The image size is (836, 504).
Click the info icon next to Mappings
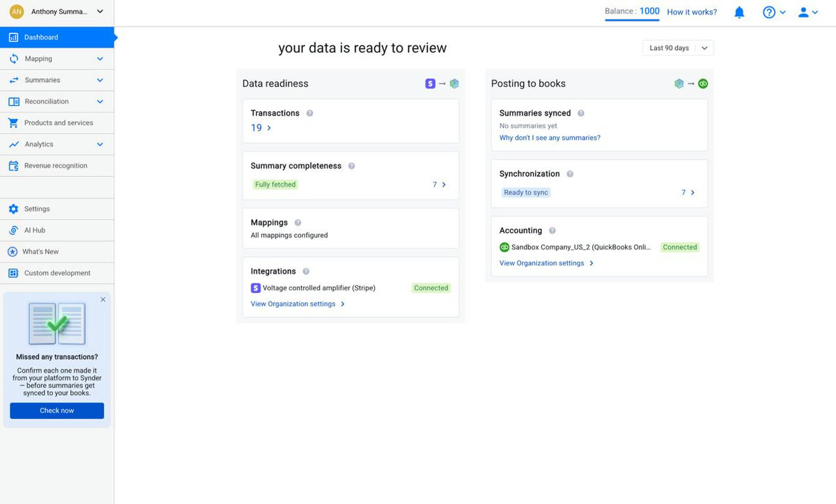(297, 223)
